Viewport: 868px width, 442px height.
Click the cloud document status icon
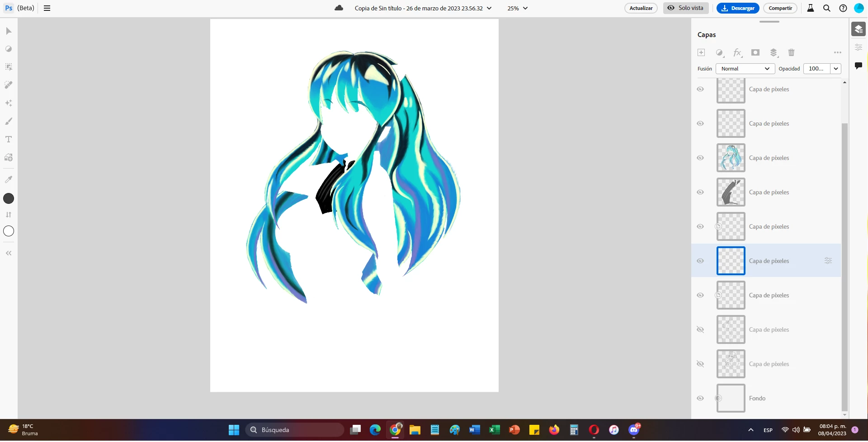coord(339,8)
